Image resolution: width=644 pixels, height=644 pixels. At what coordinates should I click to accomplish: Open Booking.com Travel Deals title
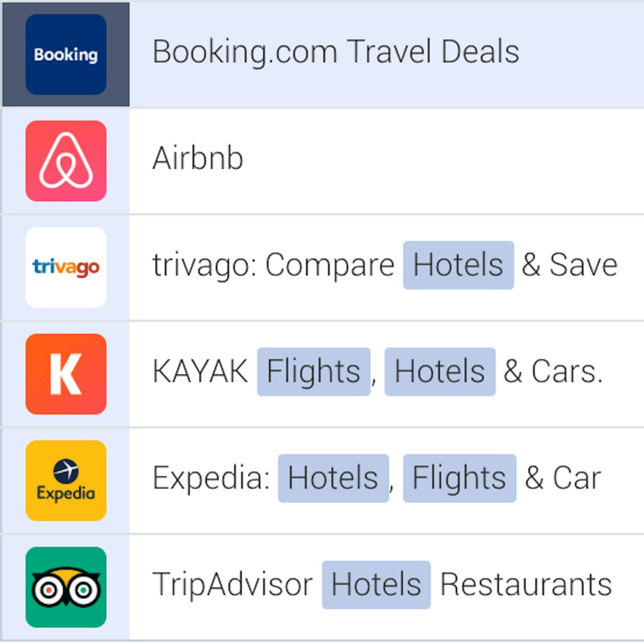pyautogui.click(x=335, y=52)
